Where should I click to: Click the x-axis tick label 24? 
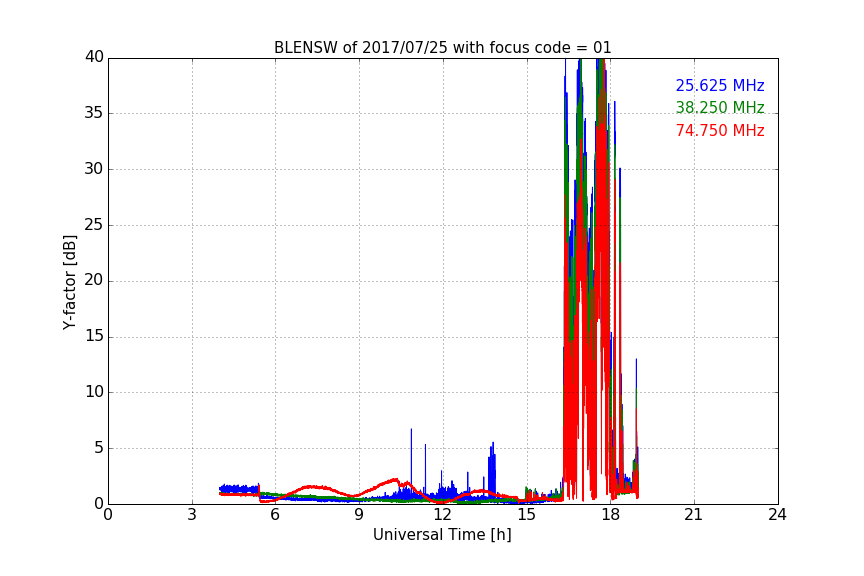coord(777,515)
